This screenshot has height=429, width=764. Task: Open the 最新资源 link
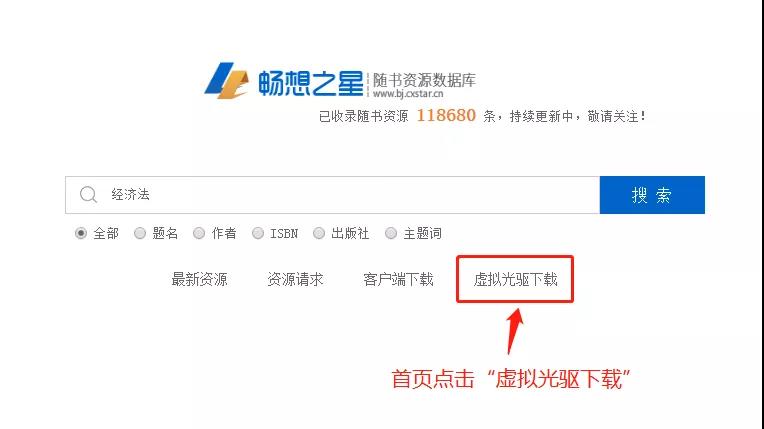[x=199, y=279]
